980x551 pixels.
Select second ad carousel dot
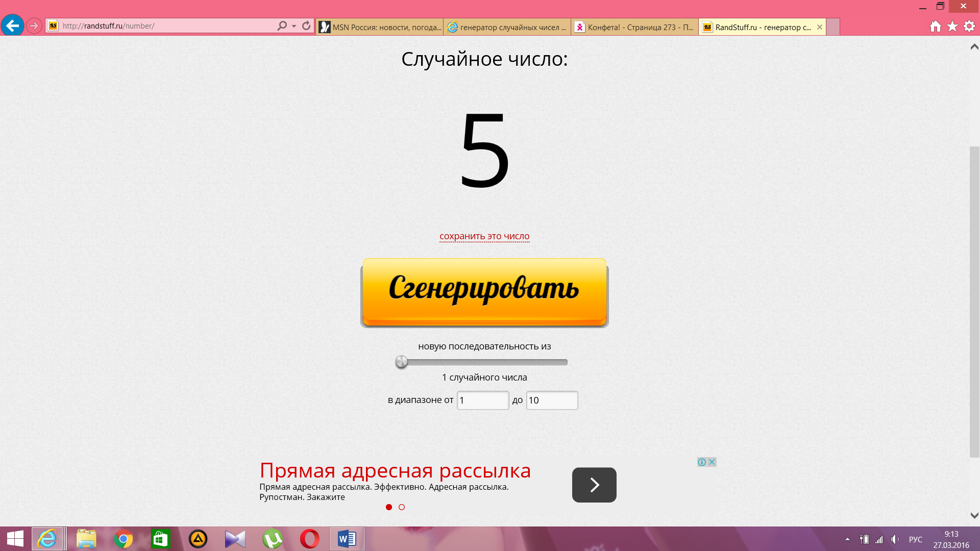[x=402, y=507]
